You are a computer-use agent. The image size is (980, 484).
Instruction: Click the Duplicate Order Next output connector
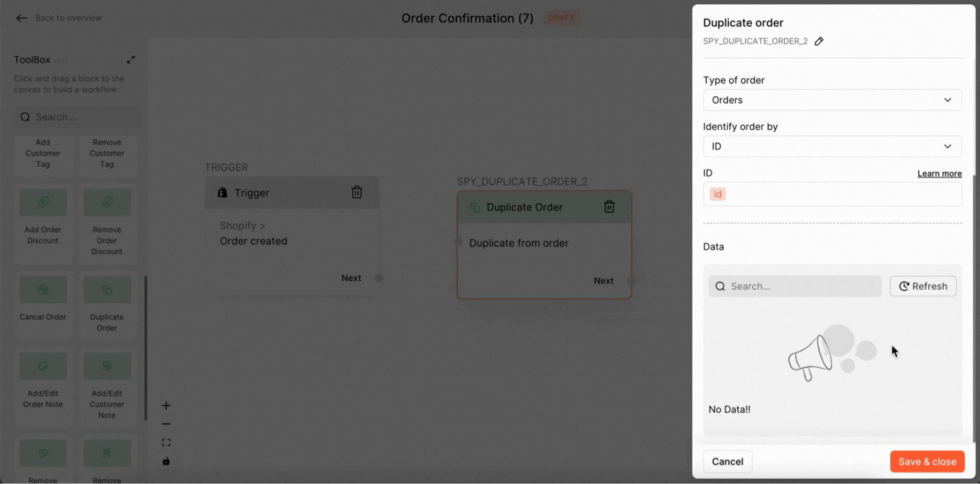631,281
